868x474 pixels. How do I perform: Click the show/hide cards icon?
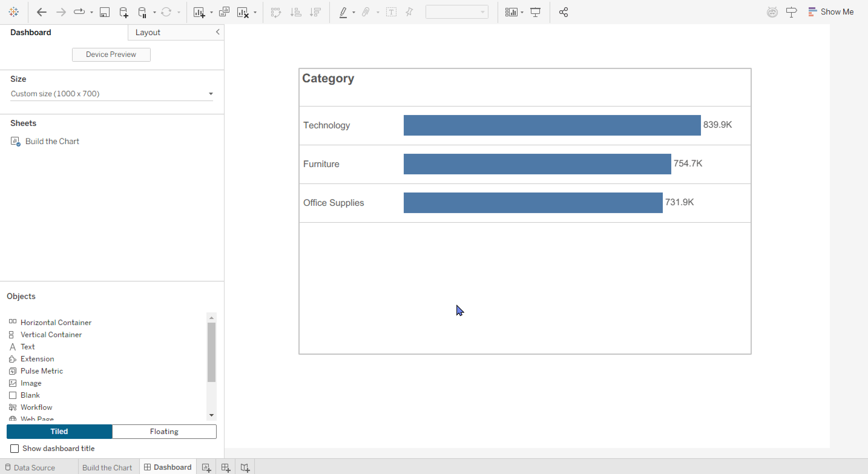pyautogui.click(x=511, y=12)
